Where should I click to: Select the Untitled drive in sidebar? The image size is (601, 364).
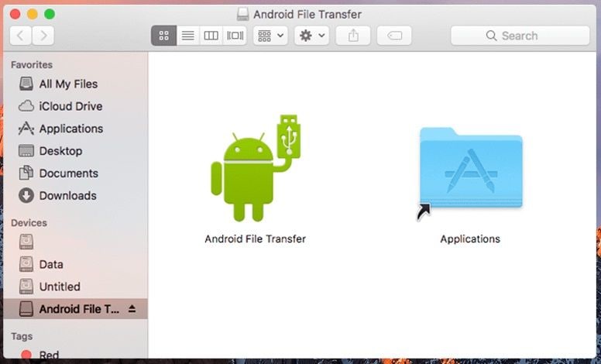[75, 287]
